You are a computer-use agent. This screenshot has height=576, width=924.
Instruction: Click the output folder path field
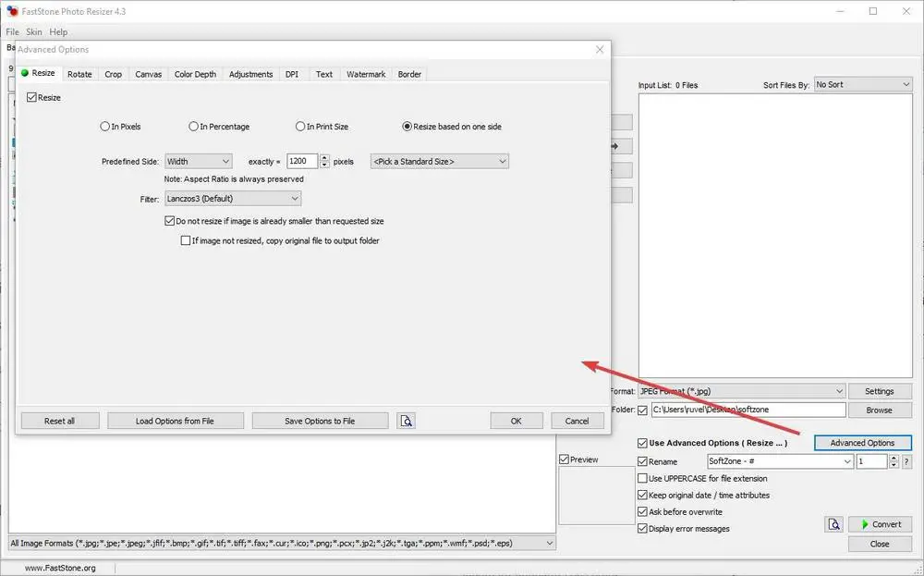[x=748, y=410]
